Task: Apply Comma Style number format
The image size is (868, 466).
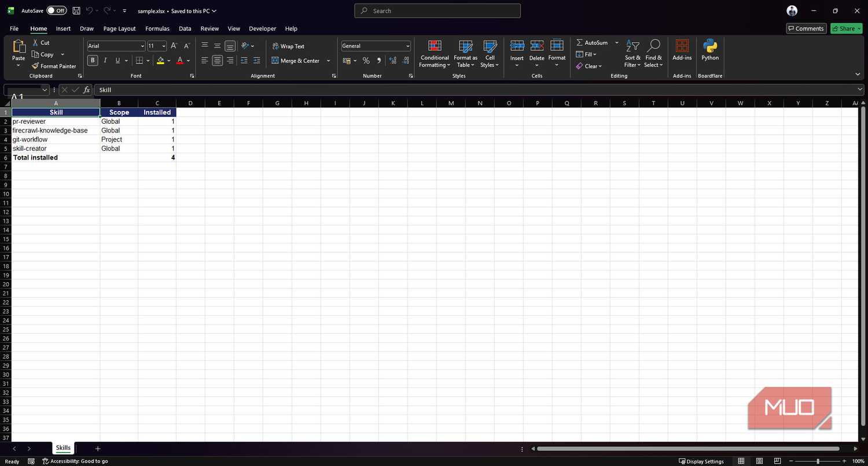Action: (x=379, y=61)
